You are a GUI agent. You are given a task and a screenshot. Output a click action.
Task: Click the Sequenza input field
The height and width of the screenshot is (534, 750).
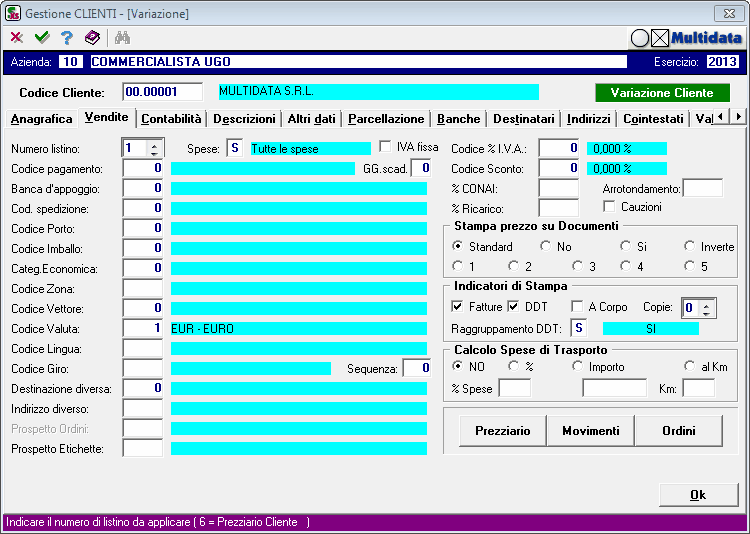pos(417,368)
